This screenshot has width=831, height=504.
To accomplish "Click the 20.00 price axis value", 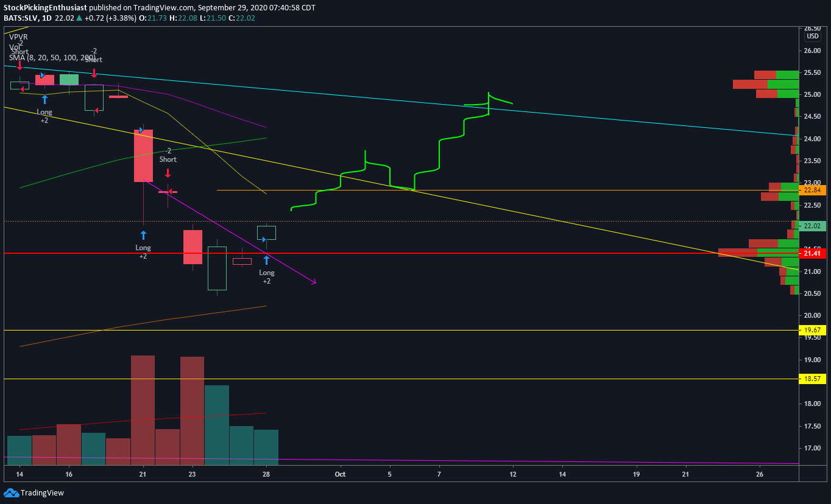I will click(812, 315).
